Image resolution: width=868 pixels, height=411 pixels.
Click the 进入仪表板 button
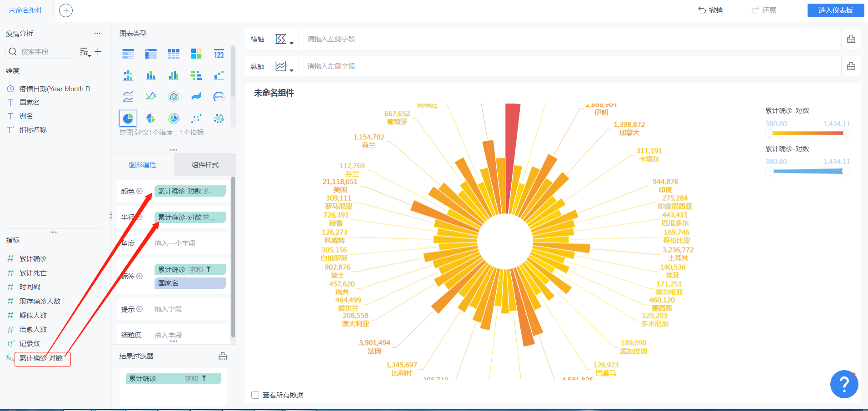point(836,10)
